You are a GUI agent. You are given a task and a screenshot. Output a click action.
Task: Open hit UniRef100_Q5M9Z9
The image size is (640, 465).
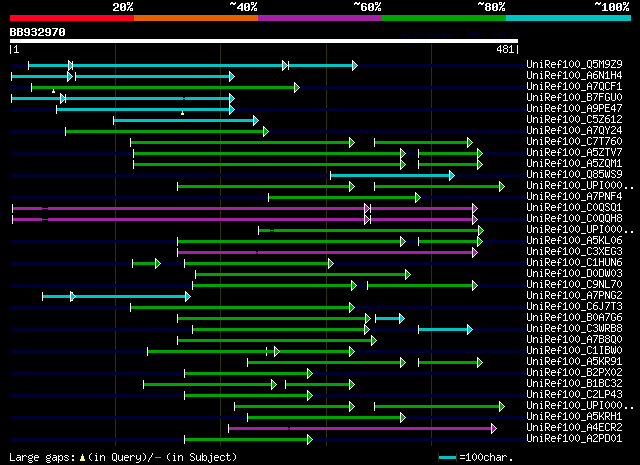(574, 64)
